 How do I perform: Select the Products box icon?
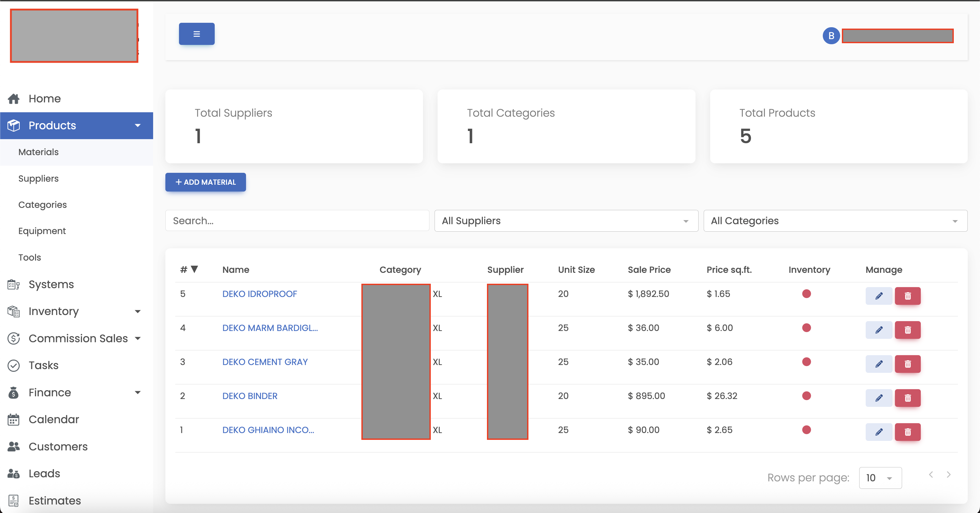tap(14, 126)
